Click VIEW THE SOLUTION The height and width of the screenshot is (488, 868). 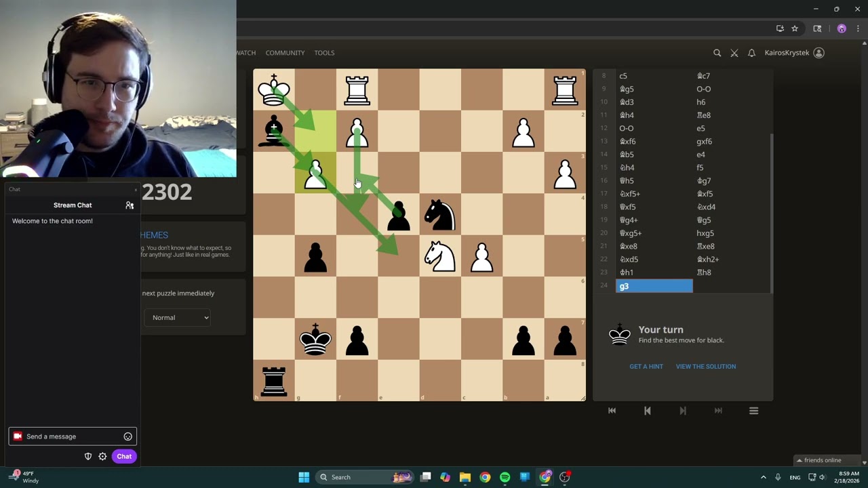[x=706, y=367]
